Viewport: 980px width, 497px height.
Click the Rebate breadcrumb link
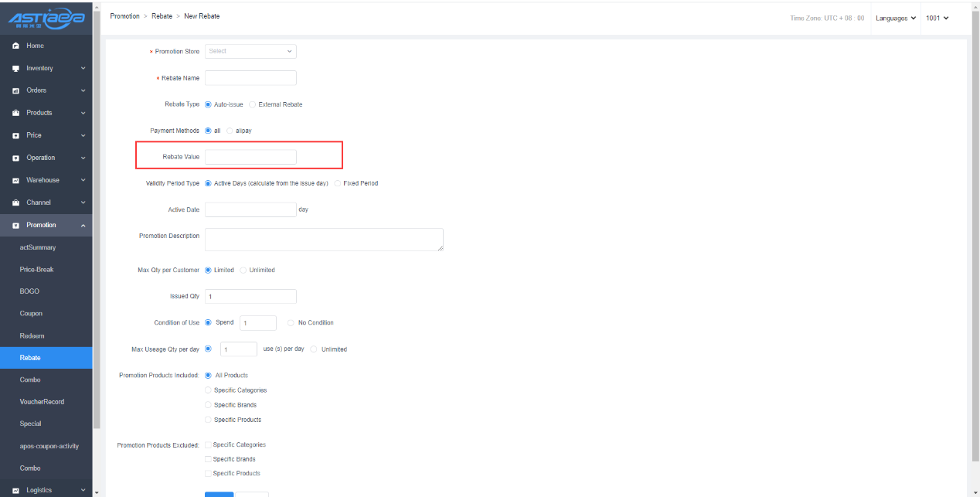(162, 16)
